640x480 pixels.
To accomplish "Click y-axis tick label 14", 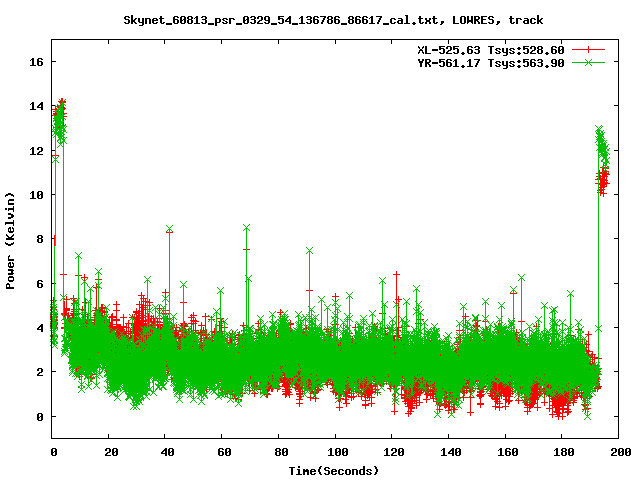I will (x=36, y=106).
